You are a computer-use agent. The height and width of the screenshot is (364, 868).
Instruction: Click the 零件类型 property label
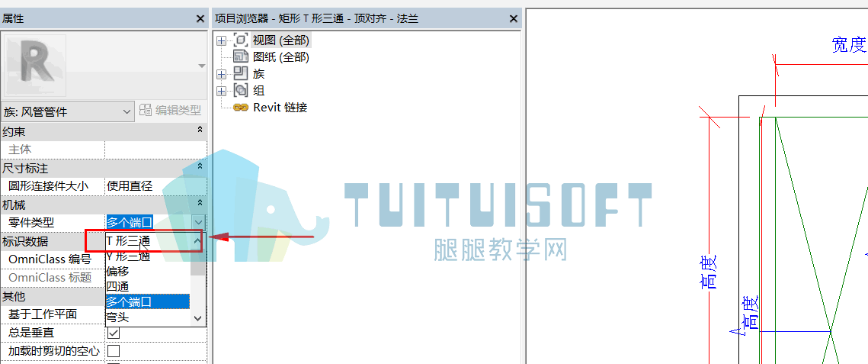tap(31, 223)
